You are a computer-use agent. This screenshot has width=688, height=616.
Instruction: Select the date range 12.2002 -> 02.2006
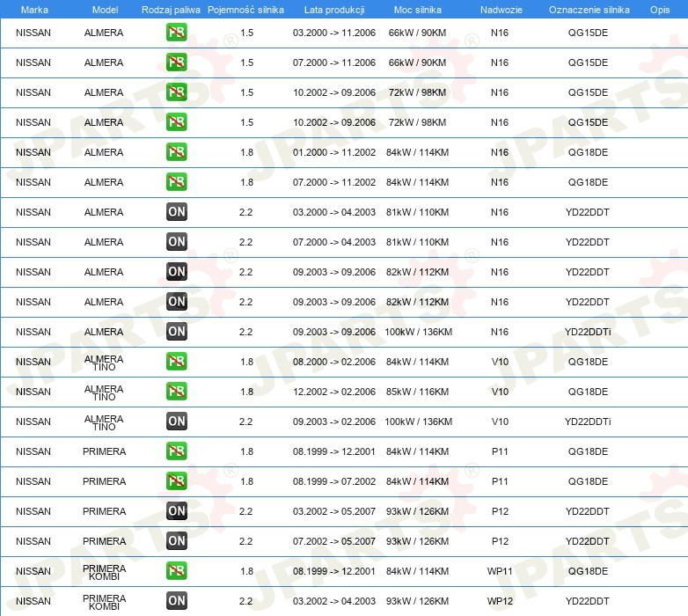coord(334,392)
